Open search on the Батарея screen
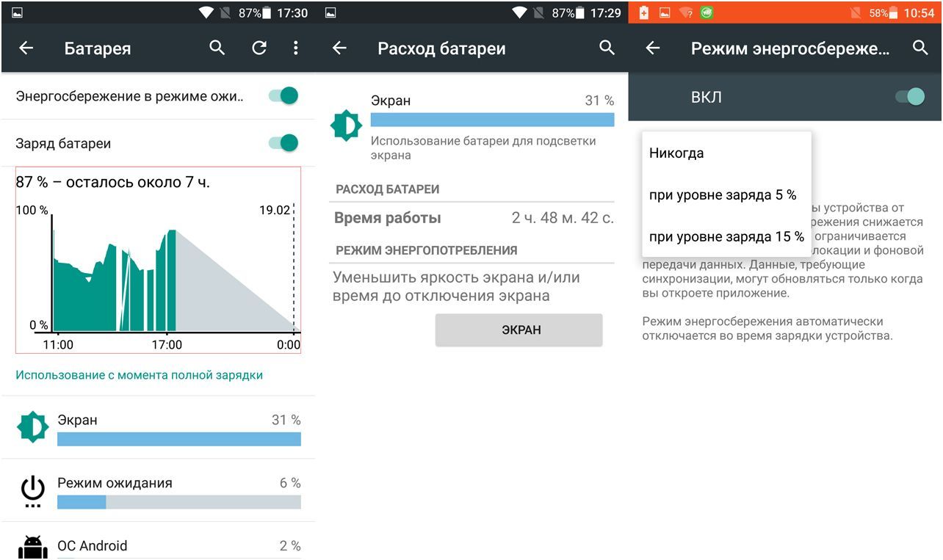 pos(217,47)
